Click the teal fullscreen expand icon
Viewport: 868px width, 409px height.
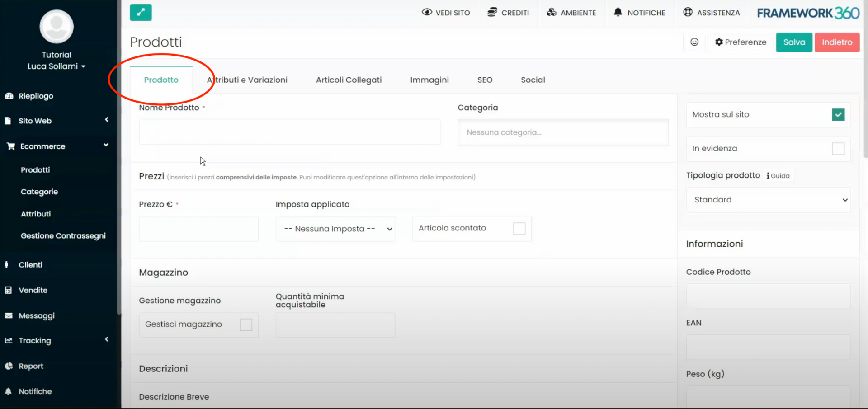141,13
